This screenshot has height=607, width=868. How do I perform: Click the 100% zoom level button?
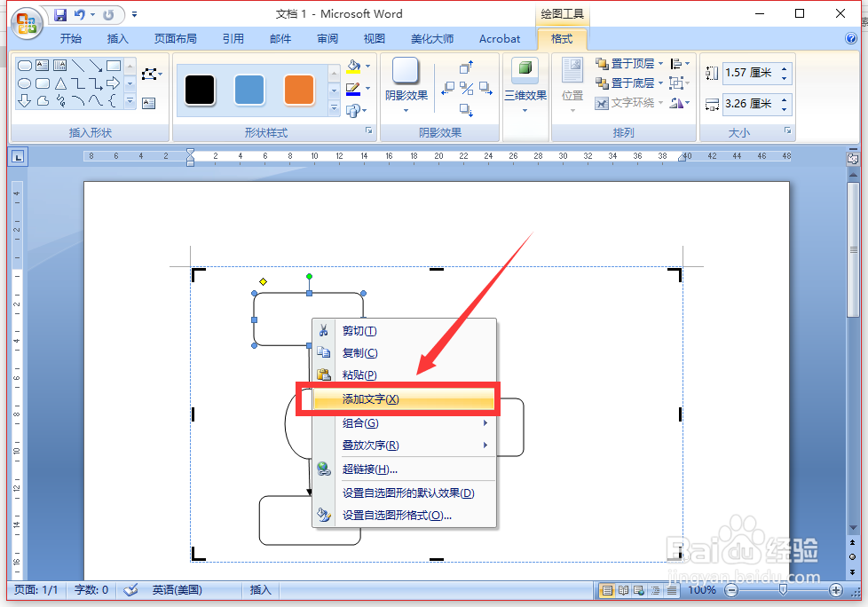700,589
